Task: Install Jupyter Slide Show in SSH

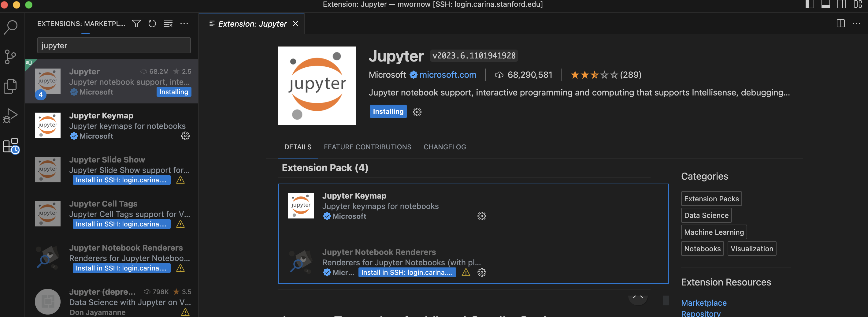Action: pos(121,180)
